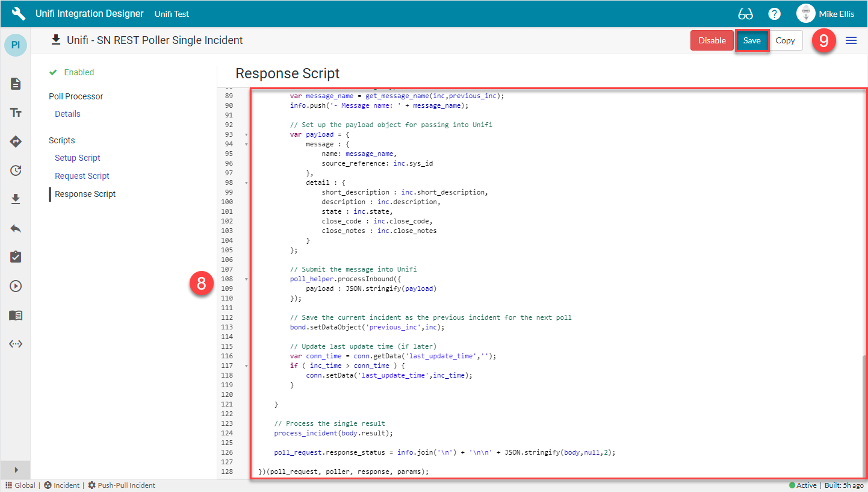Open the Setup Script section
Image resolution: width=868 pixels, height=492 pixels.
coord(78,158)
